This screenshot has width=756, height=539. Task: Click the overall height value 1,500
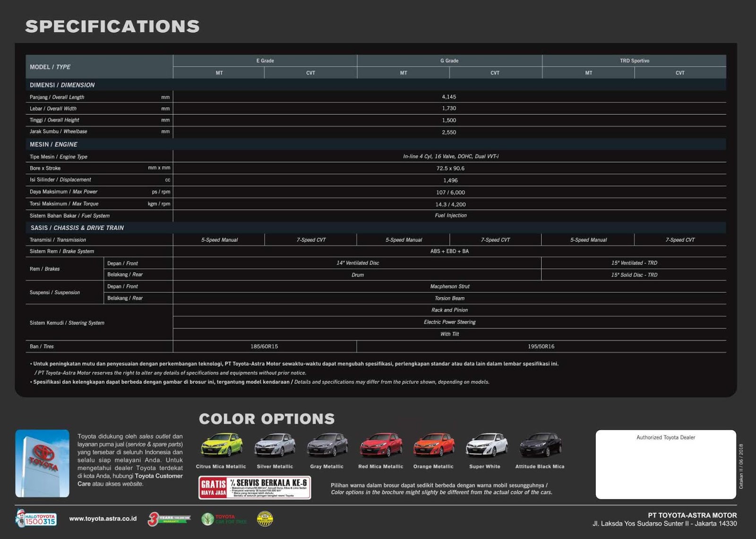coord(449,120)
